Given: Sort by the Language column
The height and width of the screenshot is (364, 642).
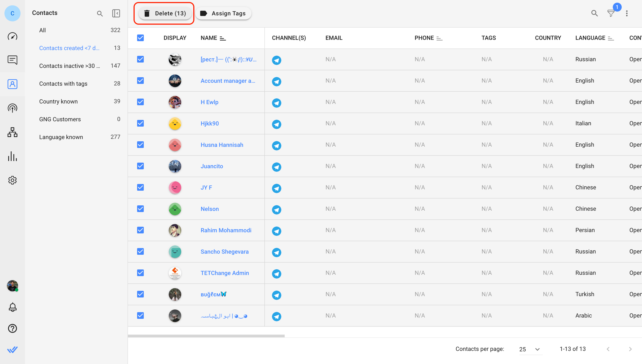Looking at the screenshot, I should coord(611,38).
